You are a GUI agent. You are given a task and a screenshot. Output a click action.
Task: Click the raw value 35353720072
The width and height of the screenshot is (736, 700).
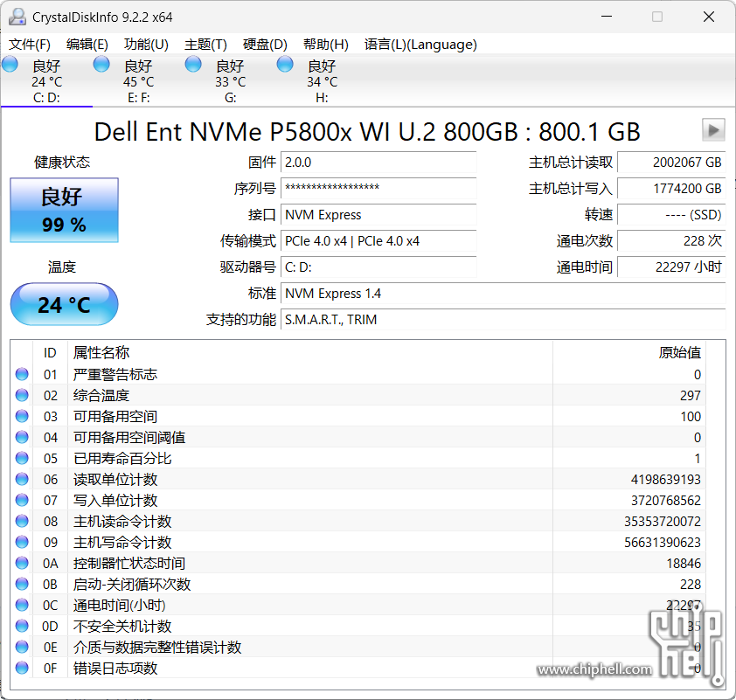pyautogui.click(x=663, y=521)
